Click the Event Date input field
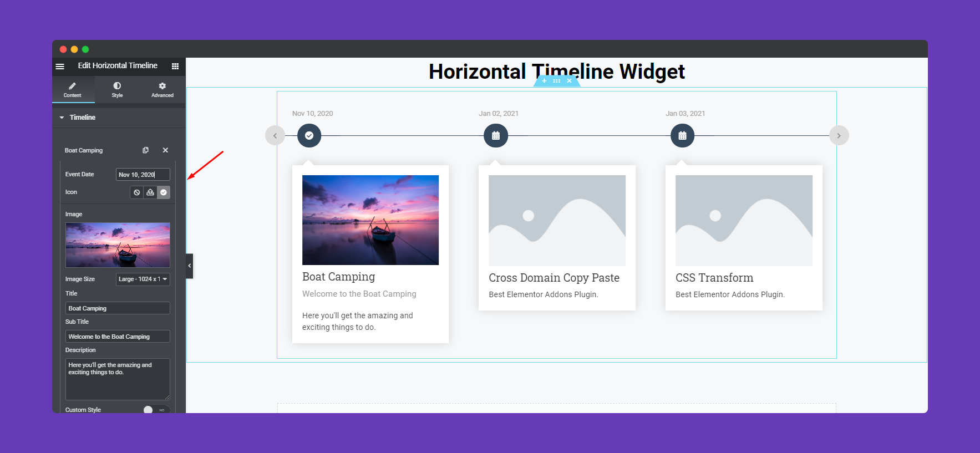Screen dimensions: 980x453 [143, 174]
